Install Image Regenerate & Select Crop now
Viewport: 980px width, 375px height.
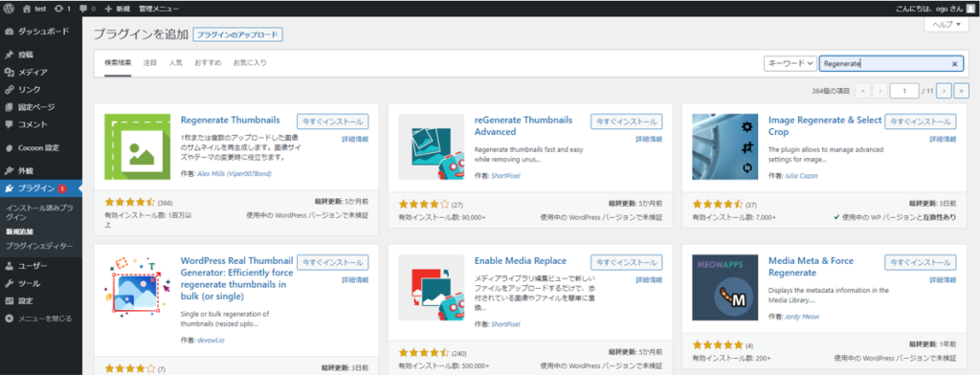(921, 121)
